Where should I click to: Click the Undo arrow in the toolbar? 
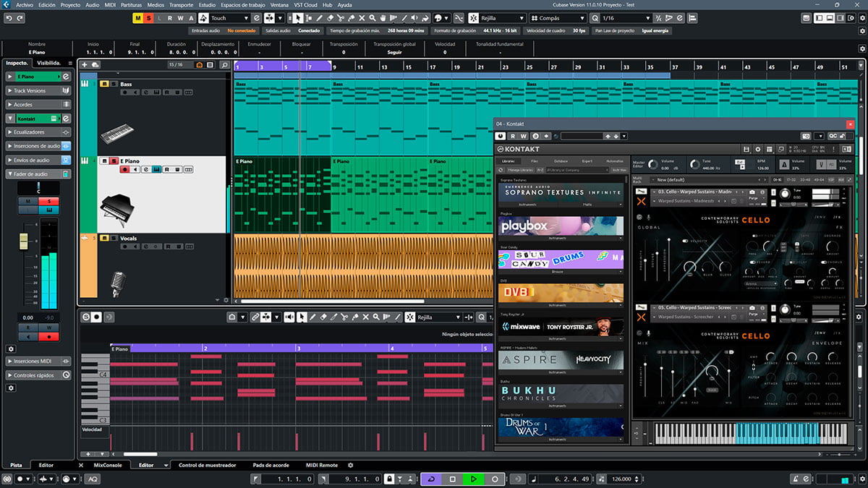click(x=10, y=17)
